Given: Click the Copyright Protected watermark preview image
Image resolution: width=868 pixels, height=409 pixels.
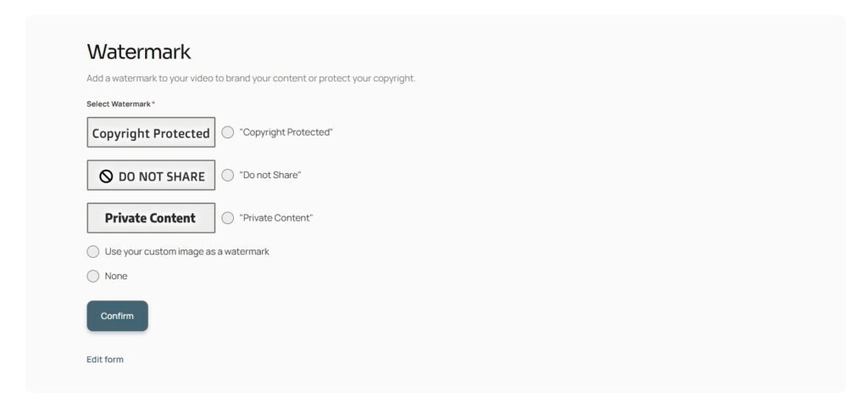Looking at the screenshot, I should tap(151, 133).
